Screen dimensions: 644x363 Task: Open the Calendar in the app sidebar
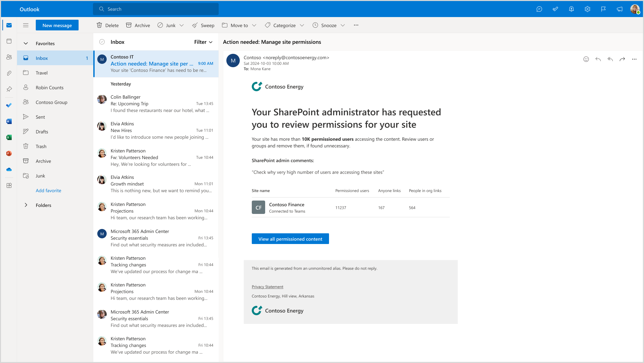click(x=9, y=41)
